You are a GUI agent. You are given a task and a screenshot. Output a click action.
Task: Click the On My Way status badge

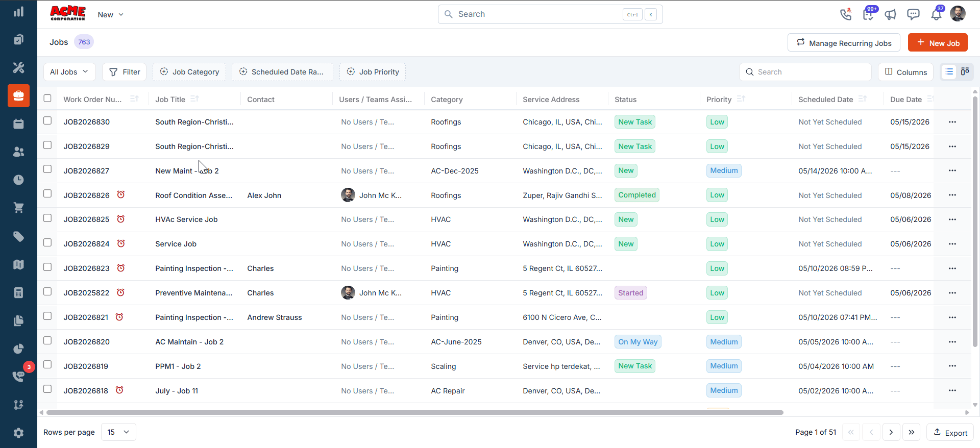click(638, 342)
